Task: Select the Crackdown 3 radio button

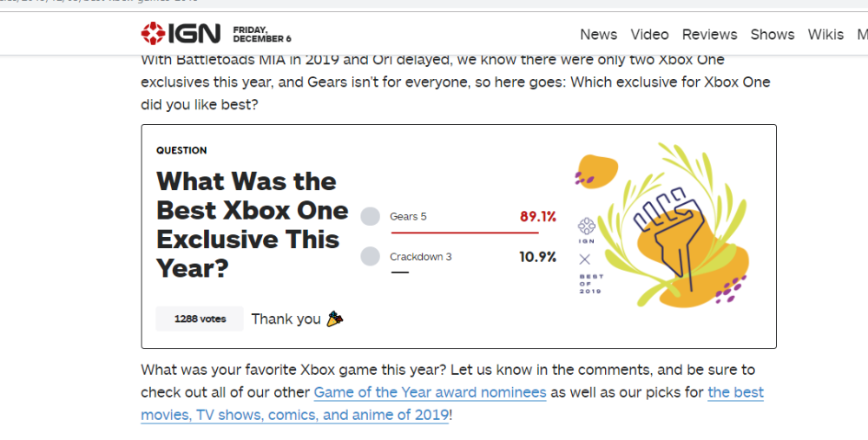Action: click(x=370, y=257)
